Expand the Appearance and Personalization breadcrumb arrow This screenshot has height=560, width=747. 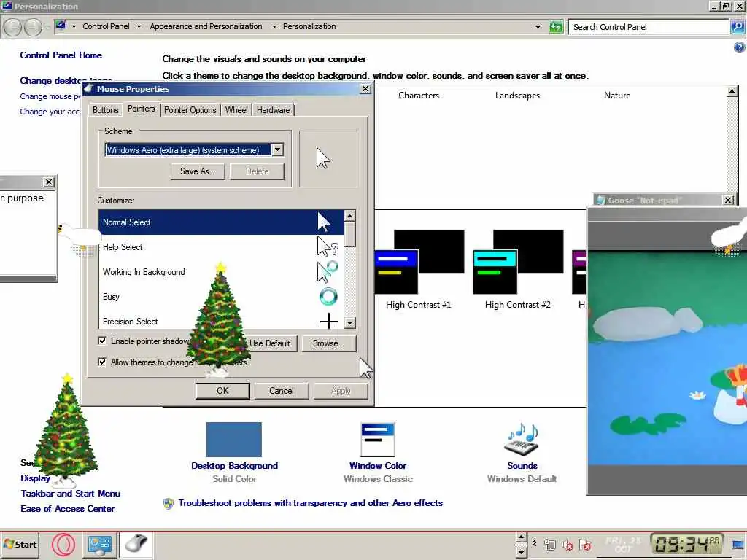tap(274, 27)
